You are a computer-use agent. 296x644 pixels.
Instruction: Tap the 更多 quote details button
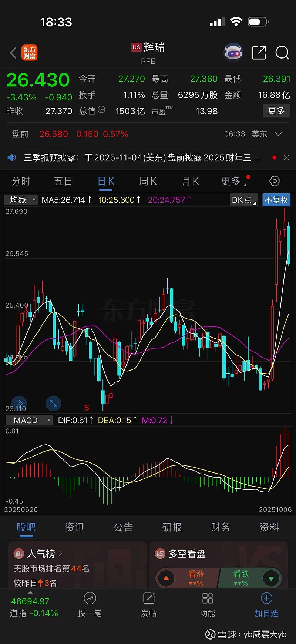pyautogui.click(x=276, y=111)
